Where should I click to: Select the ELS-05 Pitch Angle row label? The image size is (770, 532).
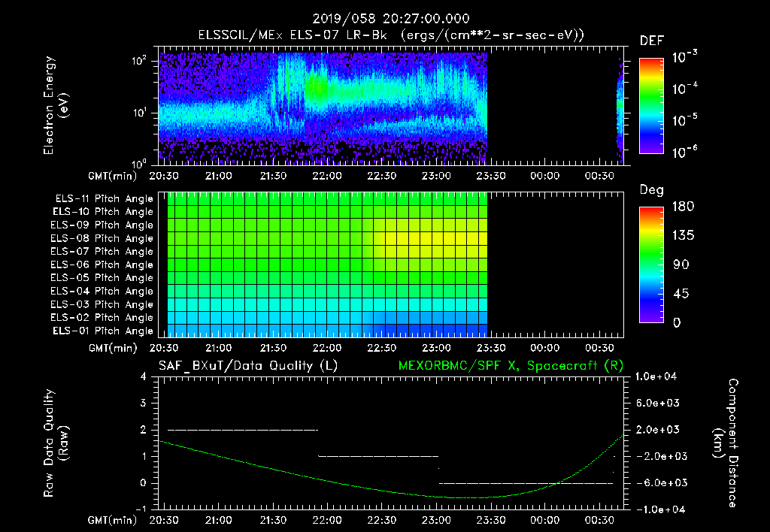click(102, 278)
